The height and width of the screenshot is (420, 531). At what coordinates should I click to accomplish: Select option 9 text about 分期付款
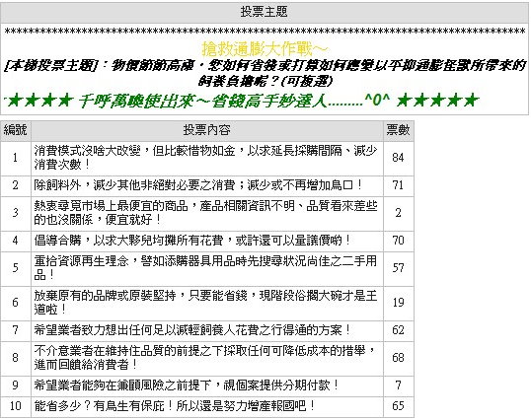click(x=187, y=385)
